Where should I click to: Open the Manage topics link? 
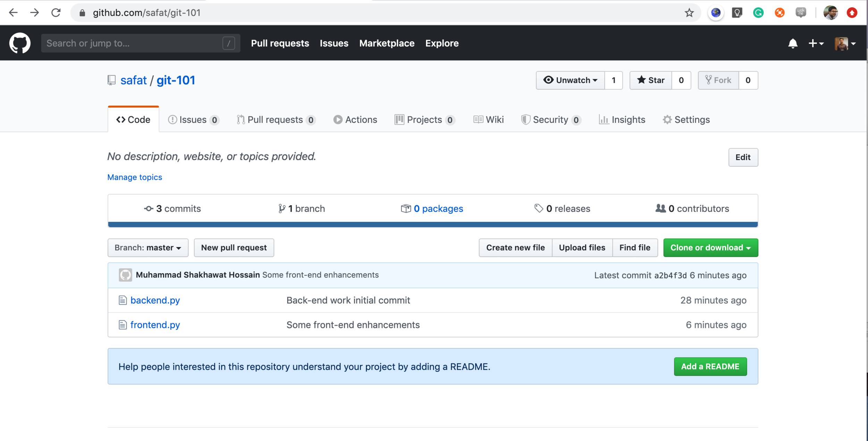[135, 177]
